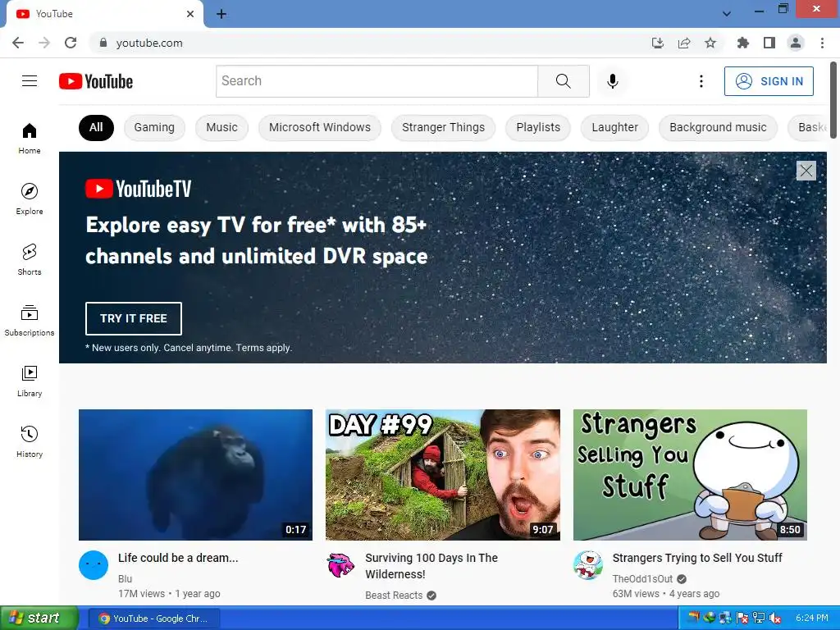Select the Microsoft Windows chip
The width and height of the screenshot is (840, 630).
[320, 127]
